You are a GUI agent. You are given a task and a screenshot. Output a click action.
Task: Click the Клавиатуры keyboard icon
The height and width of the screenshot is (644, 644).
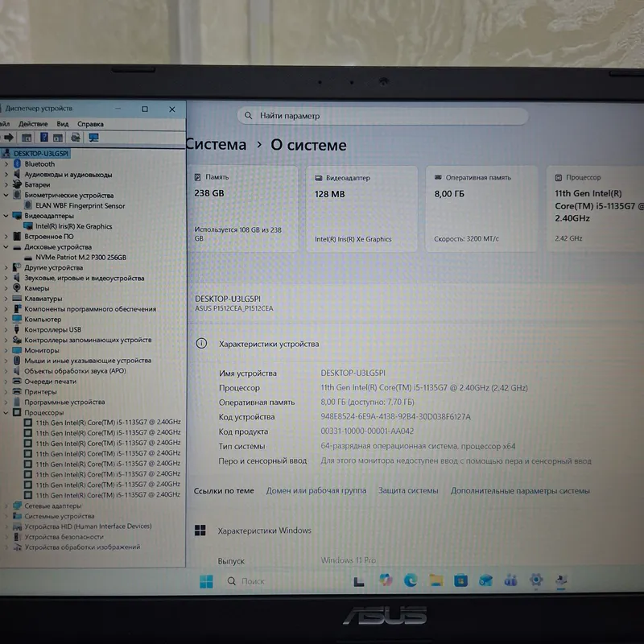[17, 298]
